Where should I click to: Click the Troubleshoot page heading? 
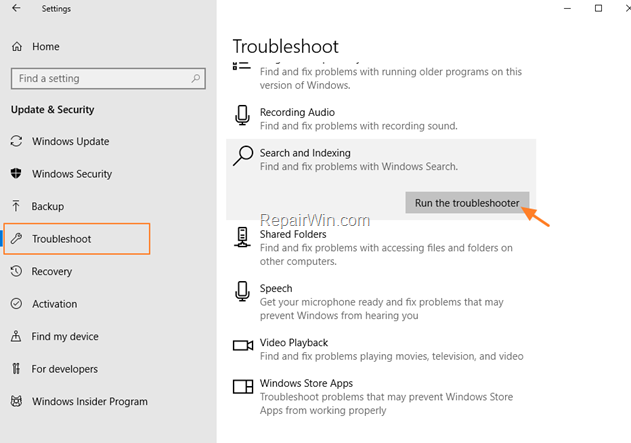[286, 46]
